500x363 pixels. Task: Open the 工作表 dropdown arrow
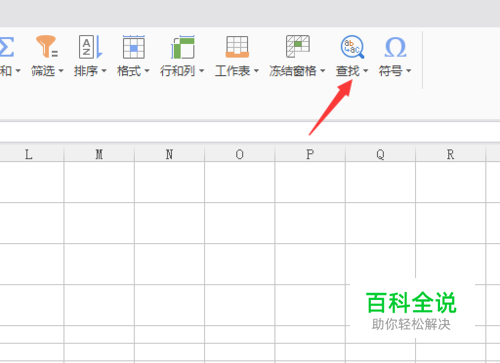pos(256,71)
